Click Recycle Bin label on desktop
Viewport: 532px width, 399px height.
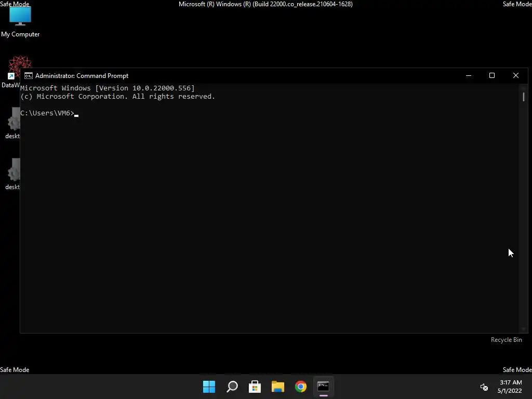pos(506,340)
